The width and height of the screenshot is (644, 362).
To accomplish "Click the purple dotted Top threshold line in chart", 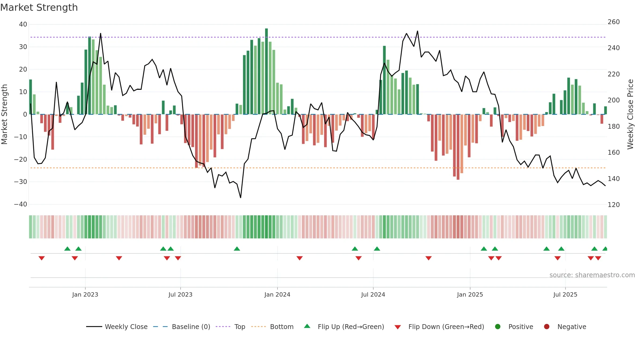I will point(318,37).
